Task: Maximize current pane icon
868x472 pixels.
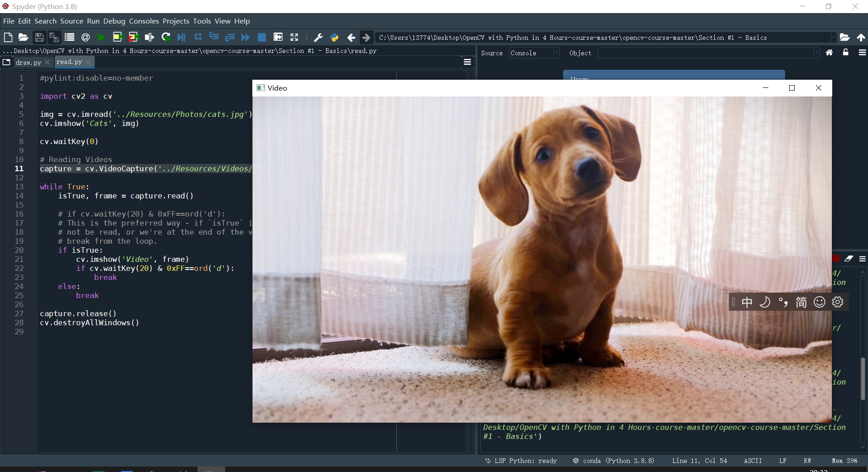Action: tap(278, 37)
